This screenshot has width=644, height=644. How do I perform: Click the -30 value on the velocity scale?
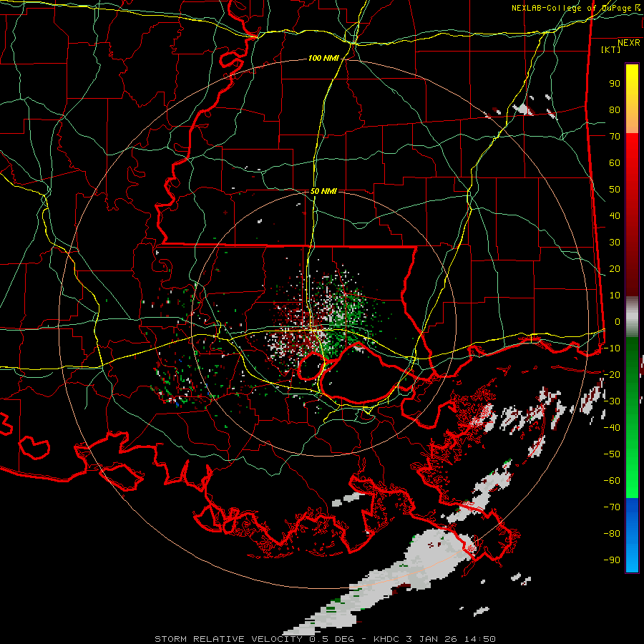tap(612, 401)
